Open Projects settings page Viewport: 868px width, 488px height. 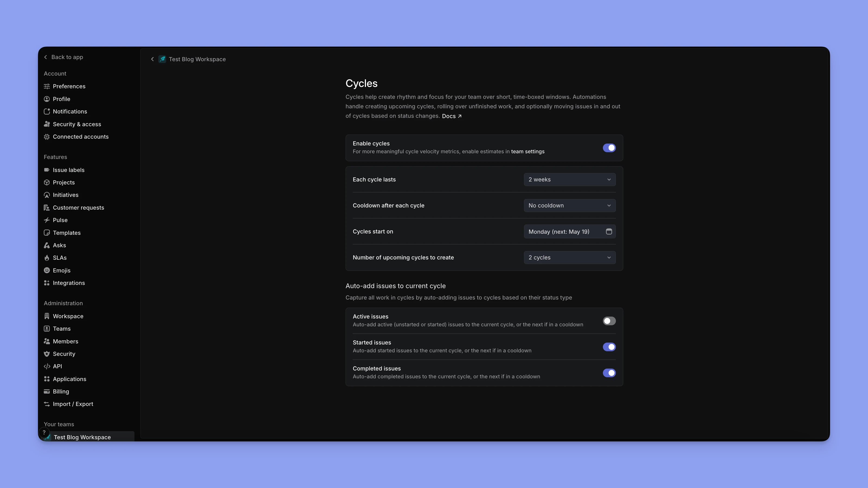(x=64, y=183)
